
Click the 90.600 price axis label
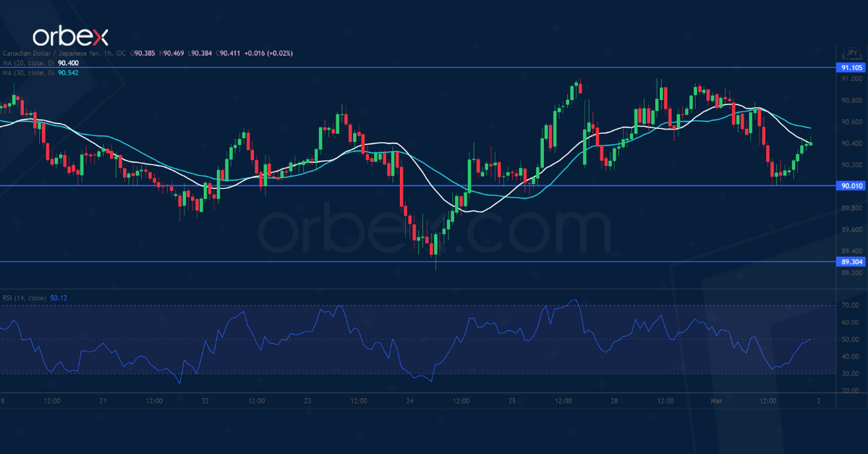(851, 122)
